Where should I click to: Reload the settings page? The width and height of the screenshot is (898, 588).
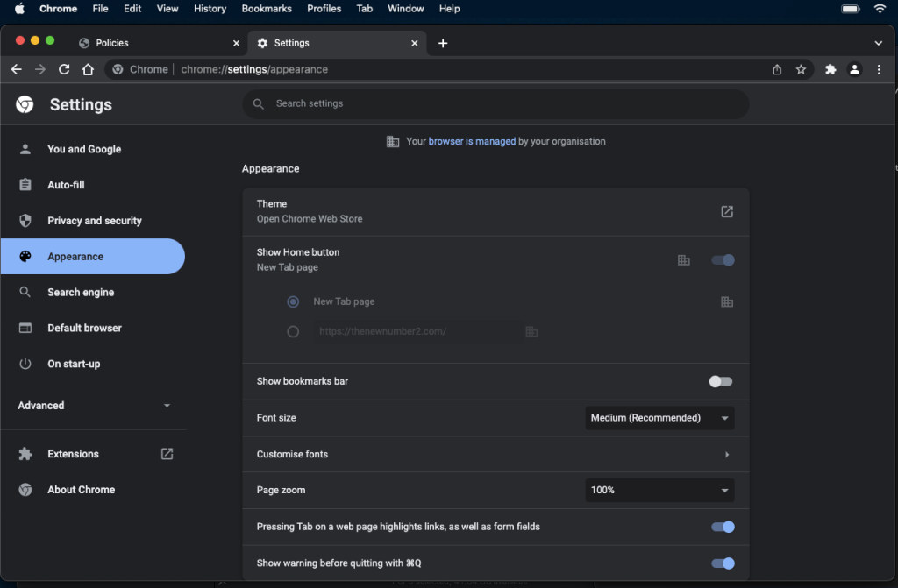(64, 69)
